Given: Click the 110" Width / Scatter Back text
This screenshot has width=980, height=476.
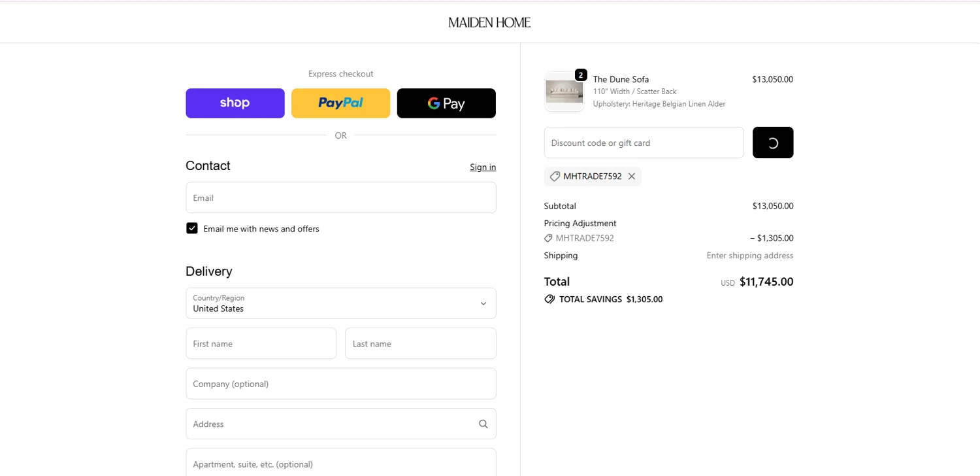Looking at the screenshot, I should [635, 92].
